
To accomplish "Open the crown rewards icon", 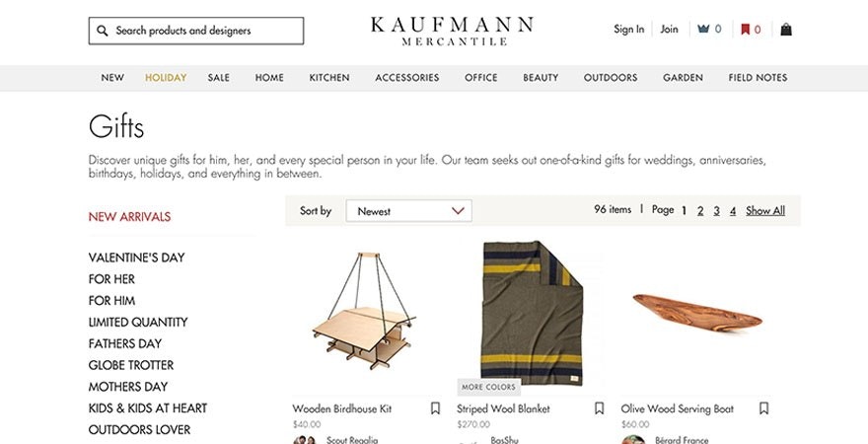I will click(x=703, y=30).
